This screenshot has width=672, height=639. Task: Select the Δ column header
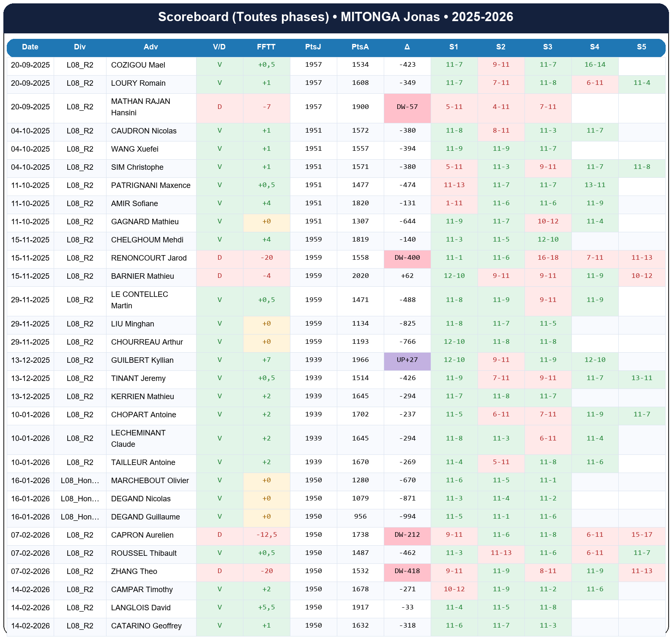pos(407,47)
